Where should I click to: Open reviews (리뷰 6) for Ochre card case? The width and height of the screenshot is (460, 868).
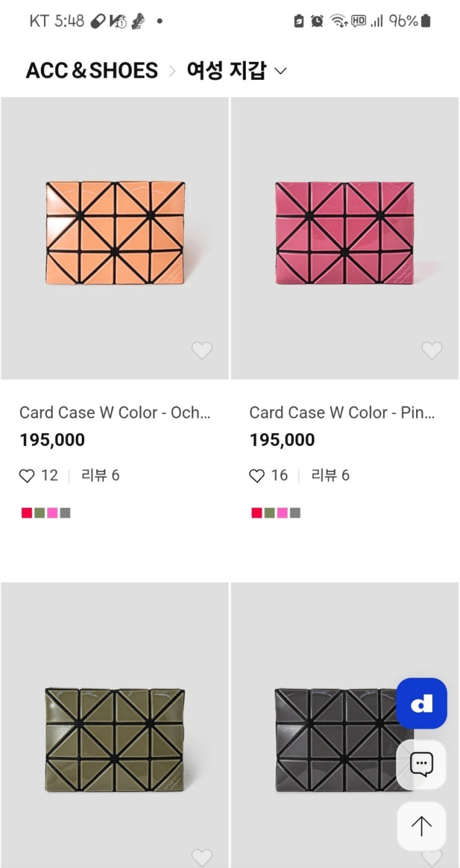[100, 475]
